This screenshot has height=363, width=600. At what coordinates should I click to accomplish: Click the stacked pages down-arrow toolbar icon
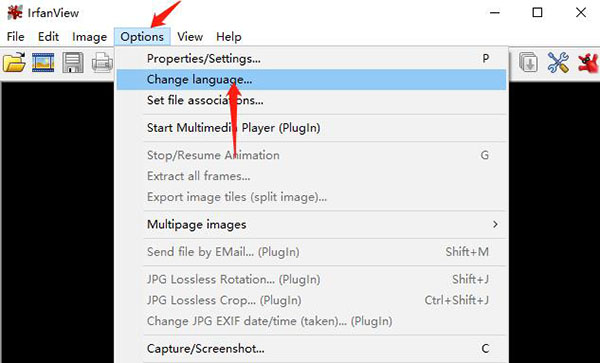[x=528, y=62]
